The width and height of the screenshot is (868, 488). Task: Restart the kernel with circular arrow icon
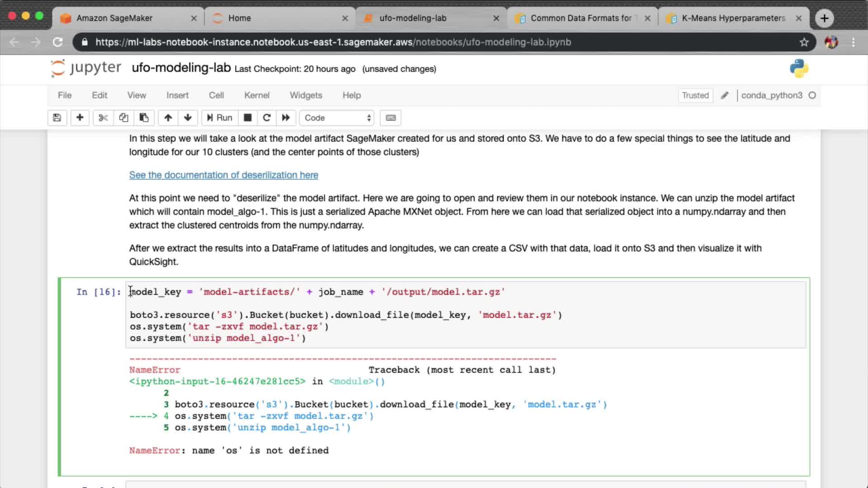pyautogui.click(x=267, y=118)
